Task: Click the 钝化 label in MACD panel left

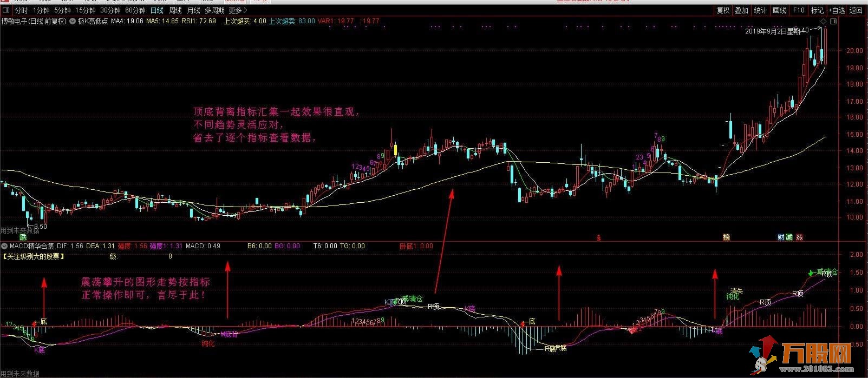Action: pyautogui.click(x=208, y=343)
